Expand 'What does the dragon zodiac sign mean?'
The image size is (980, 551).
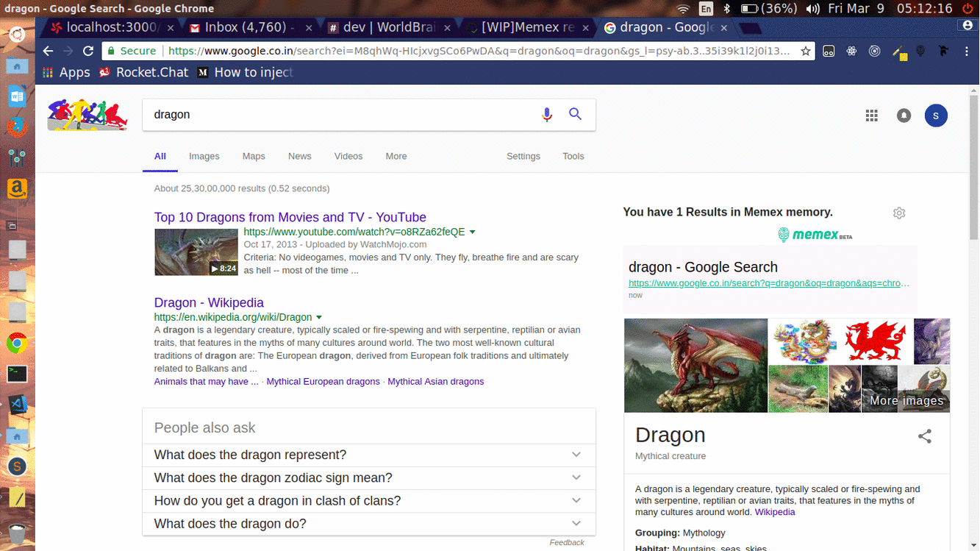pos(368,477)
